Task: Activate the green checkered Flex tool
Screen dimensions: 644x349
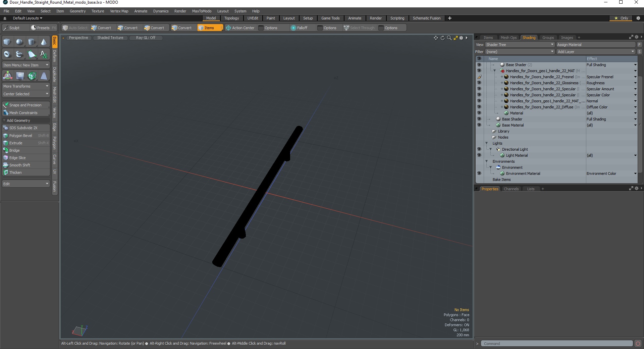Action: [x=32, y=76]
